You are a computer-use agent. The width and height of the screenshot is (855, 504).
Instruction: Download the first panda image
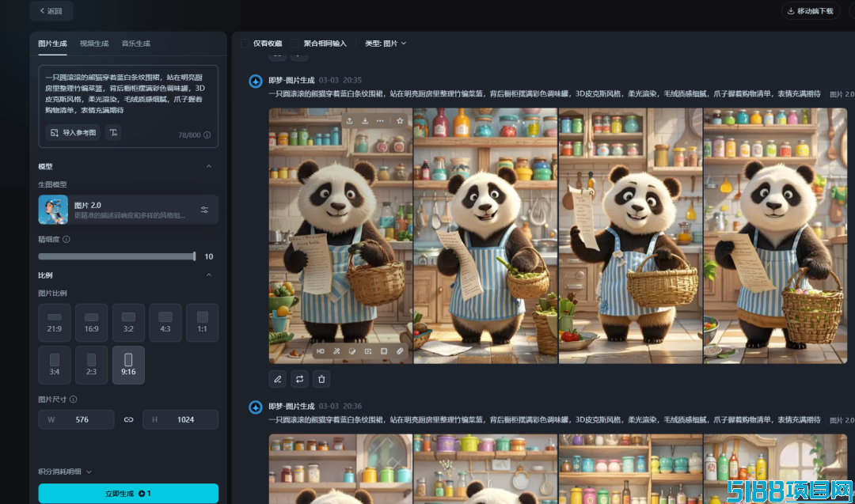[365, 121]
